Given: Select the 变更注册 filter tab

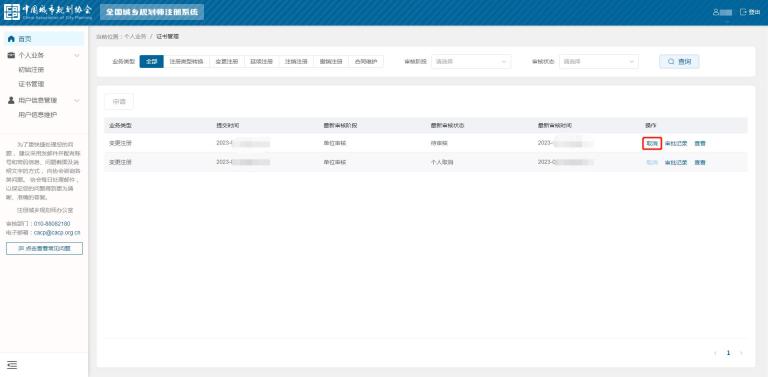Looking at the screenshot, I should [227, 62].
